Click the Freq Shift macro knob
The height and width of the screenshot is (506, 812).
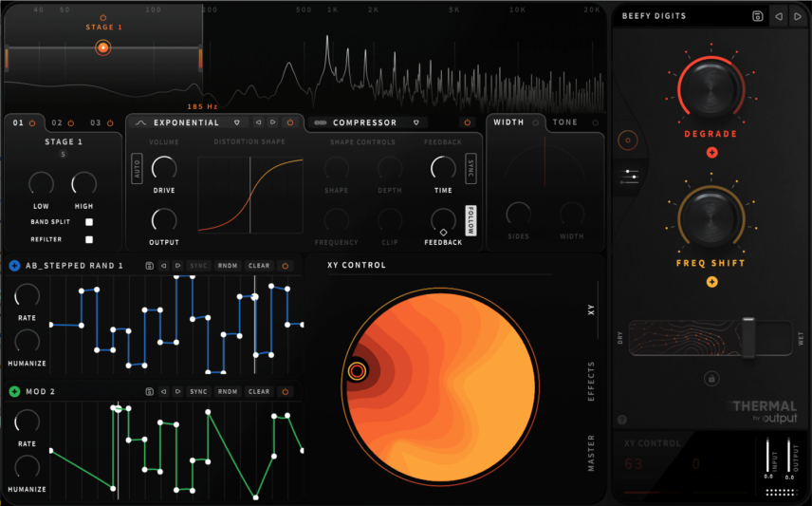pyautogui.click(x=711, y=217)
